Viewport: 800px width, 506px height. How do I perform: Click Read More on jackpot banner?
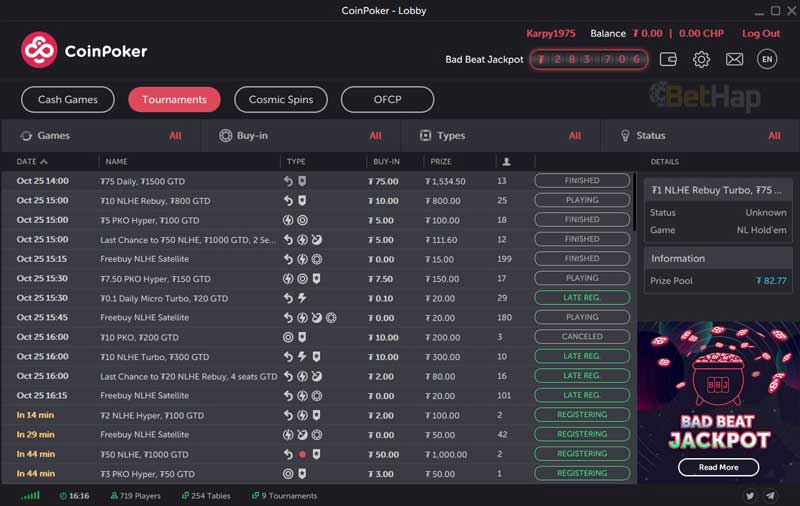(x=718, y=467)
